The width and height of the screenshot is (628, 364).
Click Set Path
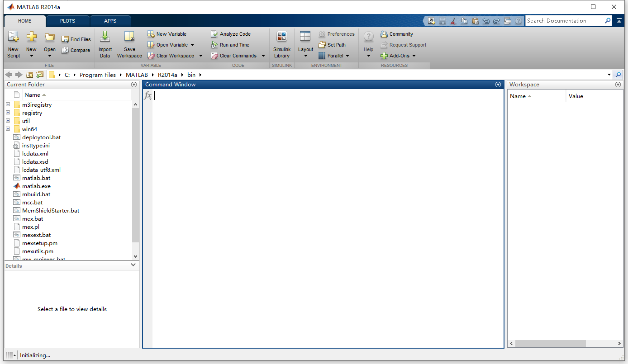tap(332, 45)
